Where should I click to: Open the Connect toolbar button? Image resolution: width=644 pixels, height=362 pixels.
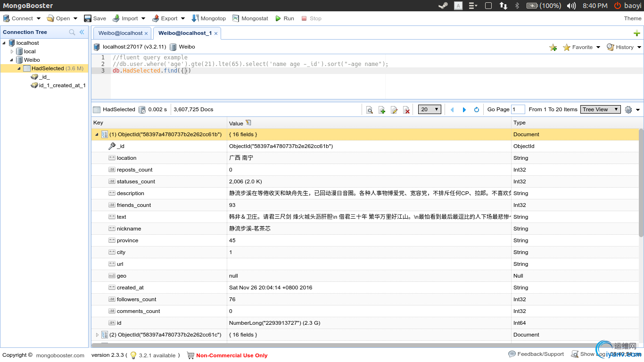(x=18, y=18)
